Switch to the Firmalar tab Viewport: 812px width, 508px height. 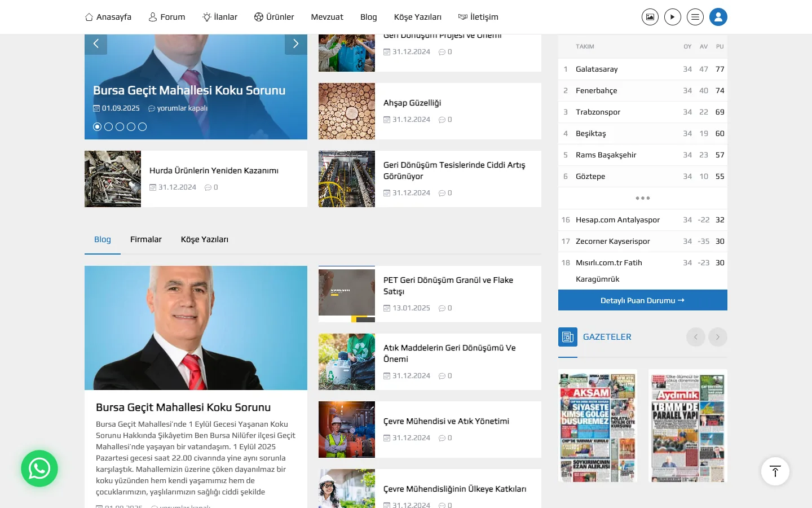146,239
